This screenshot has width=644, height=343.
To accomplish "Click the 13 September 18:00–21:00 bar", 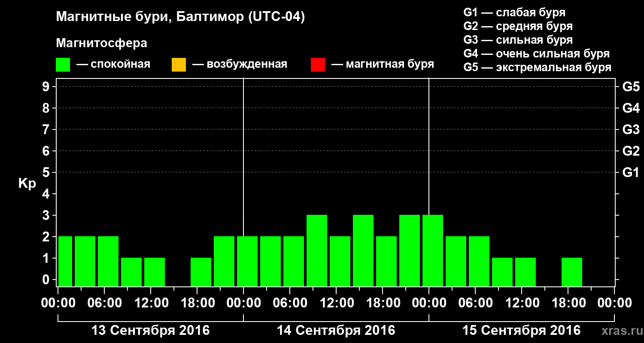I will pyautogui.click(x=201, y=272).
